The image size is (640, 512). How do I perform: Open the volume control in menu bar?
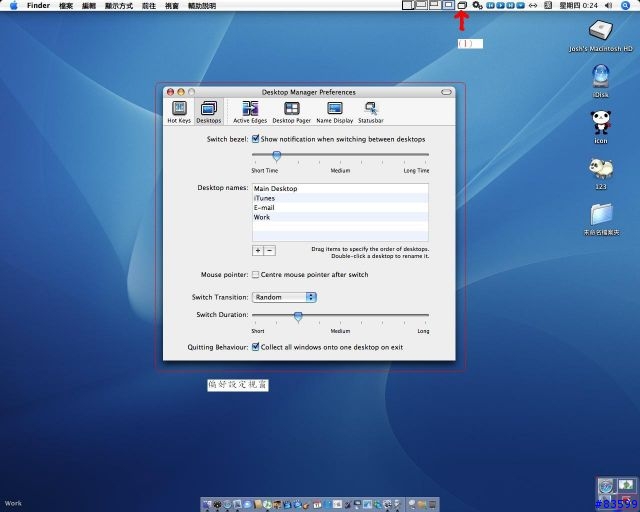[x=608, y=5]
